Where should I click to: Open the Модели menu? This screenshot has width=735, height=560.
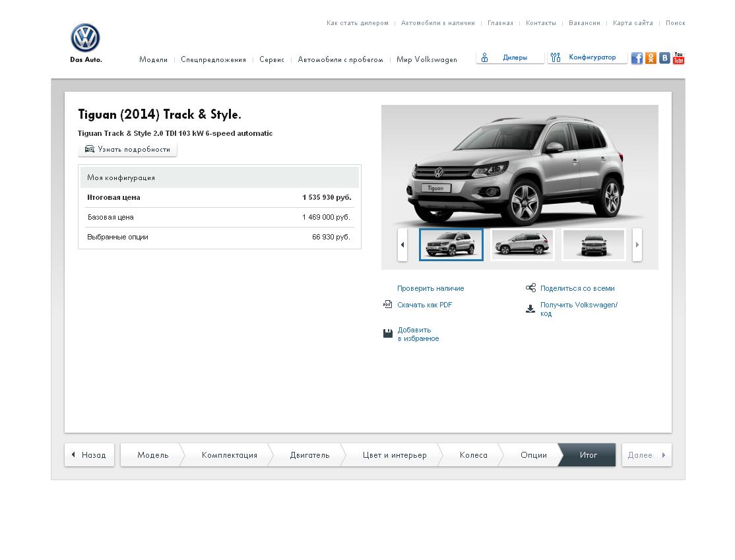[x=153, y=59]
